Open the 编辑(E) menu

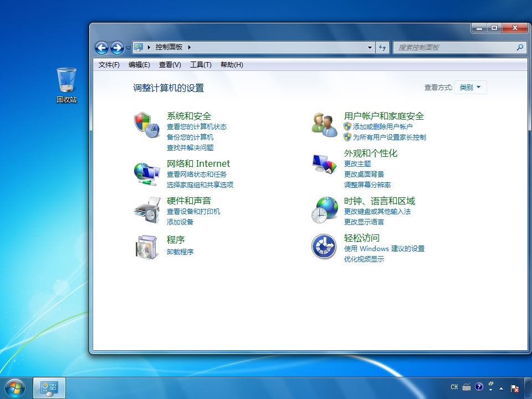[x=139, y=64]
